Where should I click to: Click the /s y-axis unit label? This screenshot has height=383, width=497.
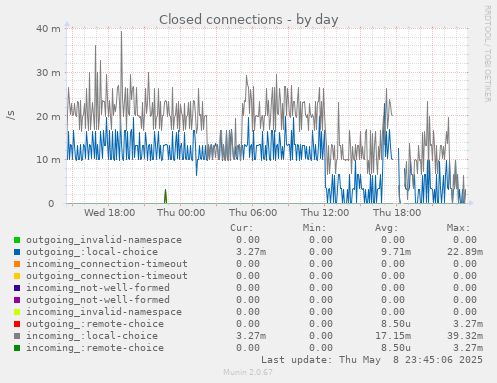coord(11,115)
